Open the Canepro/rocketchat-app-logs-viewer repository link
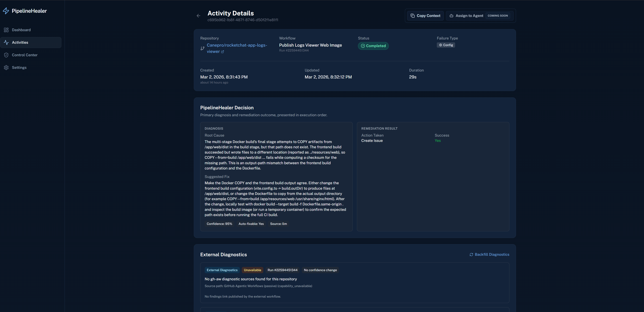644x312 pixels. [x=237, y=48]
